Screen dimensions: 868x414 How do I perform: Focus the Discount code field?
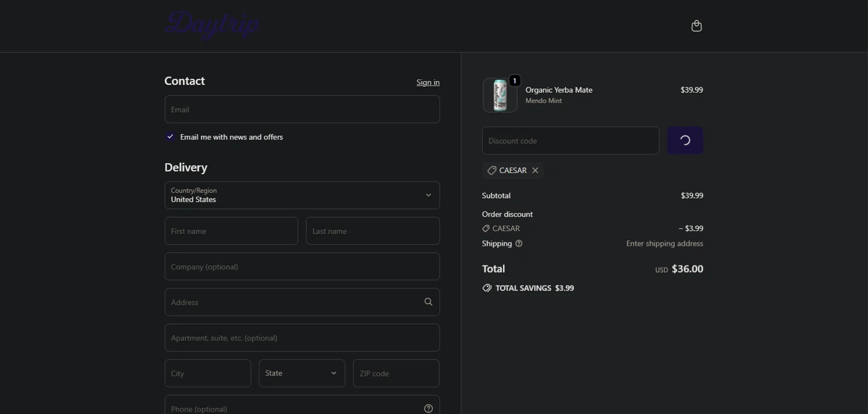[571, 141]
